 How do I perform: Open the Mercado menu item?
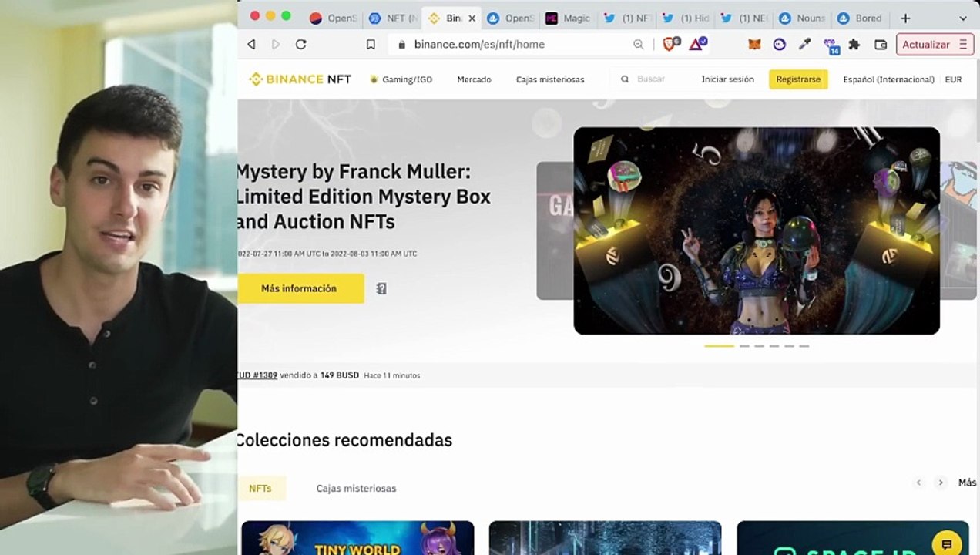(474, 79)
